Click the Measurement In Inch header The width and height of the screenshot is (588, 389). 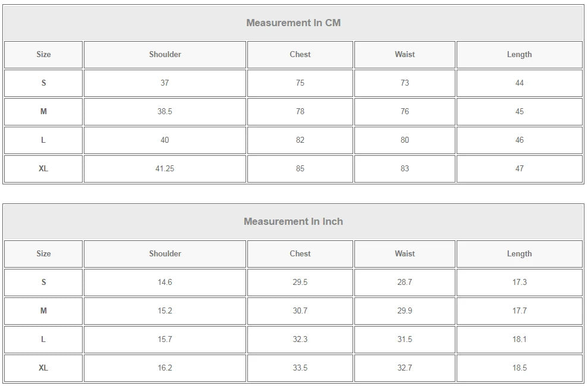(293, 222)
